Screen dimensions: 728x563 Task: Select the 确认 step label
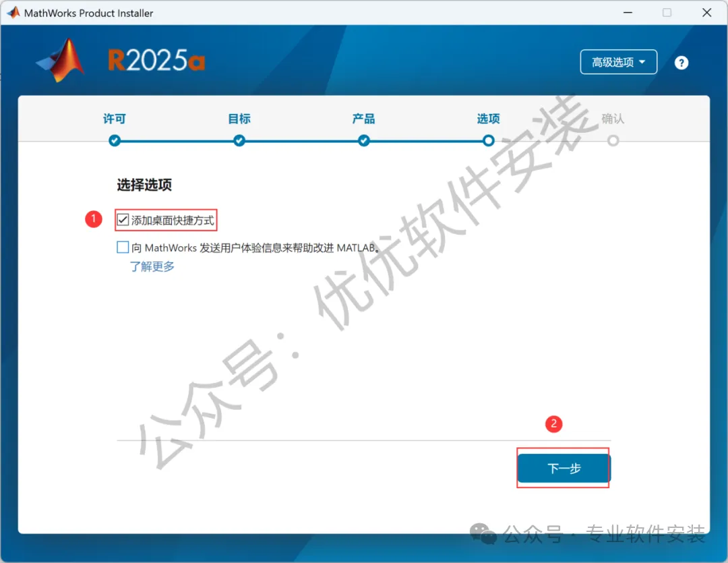coord(613,119)
